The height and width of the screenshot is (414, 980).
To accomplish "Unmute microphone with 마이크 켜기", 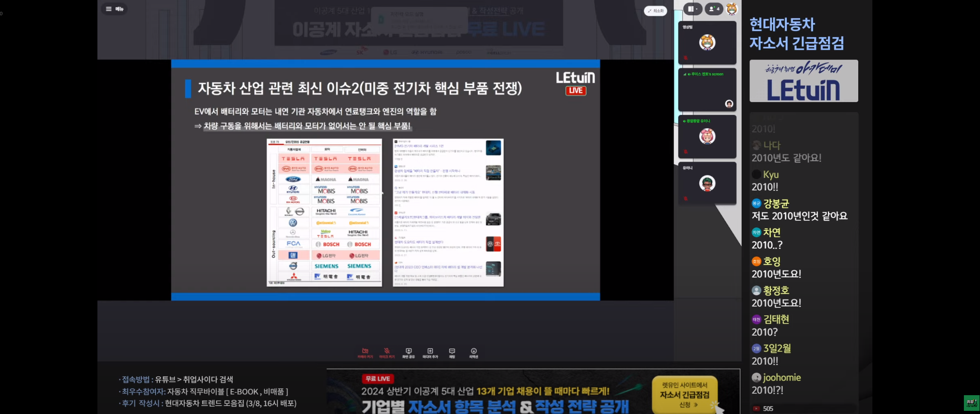I will [387, 353].
